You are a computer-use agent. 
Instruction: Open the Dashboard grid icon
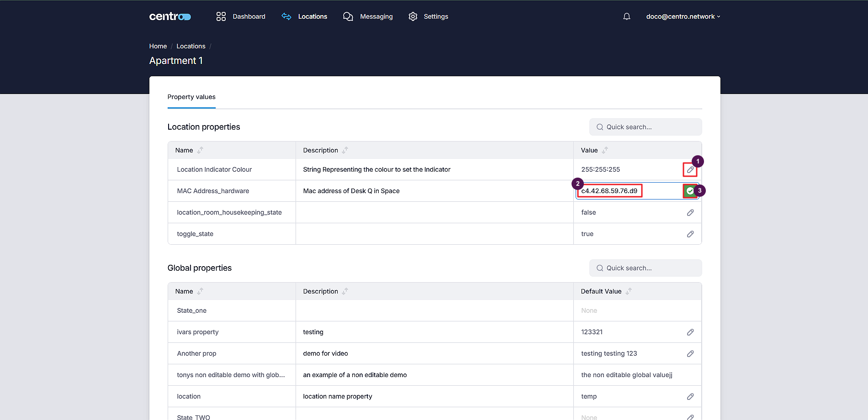pyautogui.click(x=221, y=16)
